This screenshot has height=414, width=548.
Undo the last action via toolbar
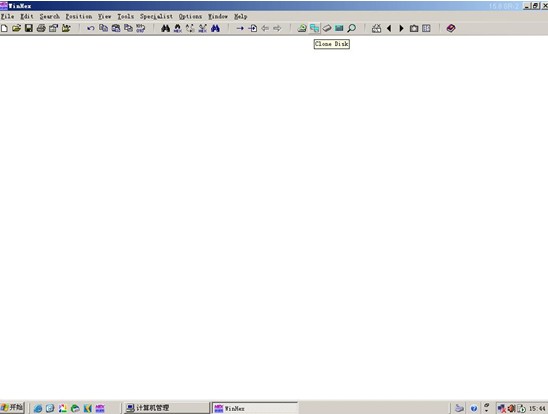[91, 28]
